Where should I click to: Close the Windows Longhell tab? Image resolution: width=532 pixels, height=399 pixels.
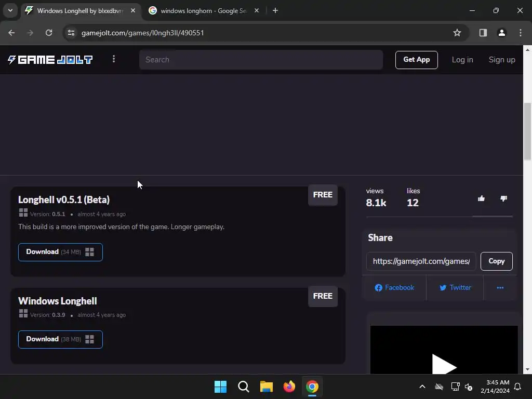pyautogui.click(x=133, y=11)
